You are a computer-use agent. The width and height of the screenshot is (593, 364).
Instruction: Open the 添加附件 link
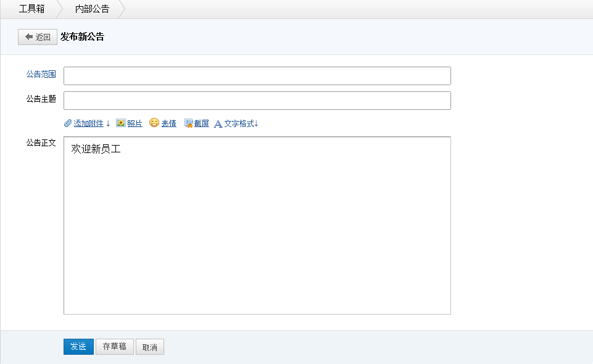coord(88,123)
